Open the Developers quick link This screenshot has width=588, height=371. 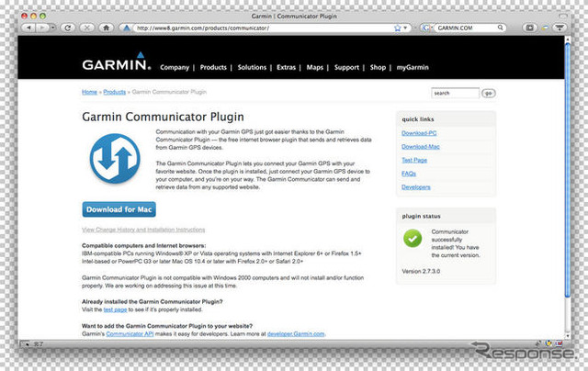(416, 187)
